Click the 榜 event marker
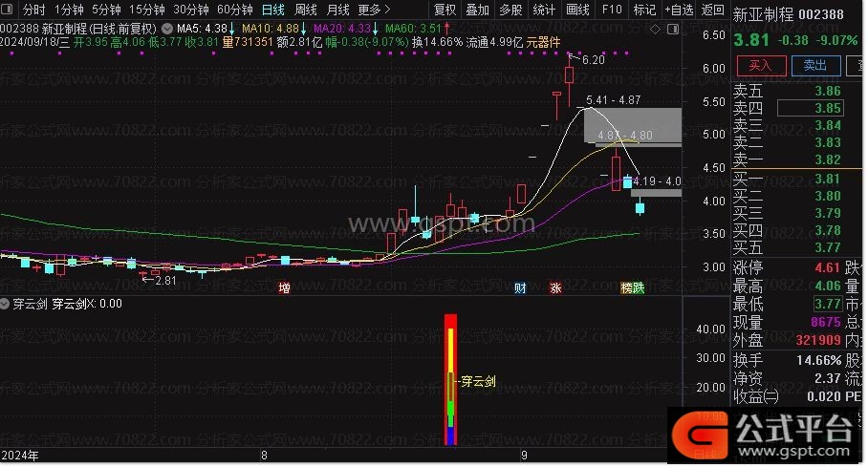Screen dimensions: 868x467 (627, 287)
